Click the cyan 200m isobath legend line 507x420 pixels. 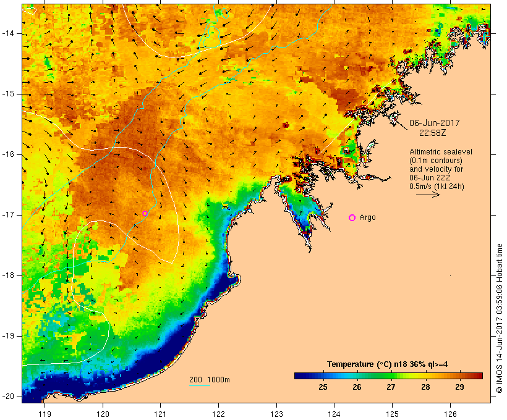(200, 385)
